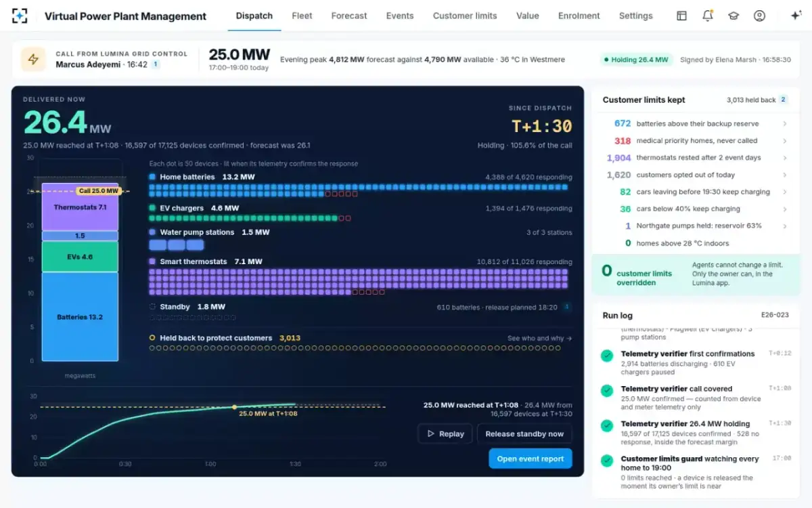Click 4,388 of 4,620 responding text
This screenshot has height=508, width=812.
(528, 177)
